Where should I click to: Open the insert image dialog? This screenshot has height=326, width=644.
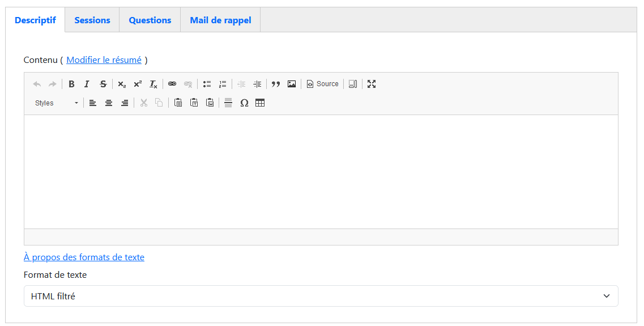[292, 84]
